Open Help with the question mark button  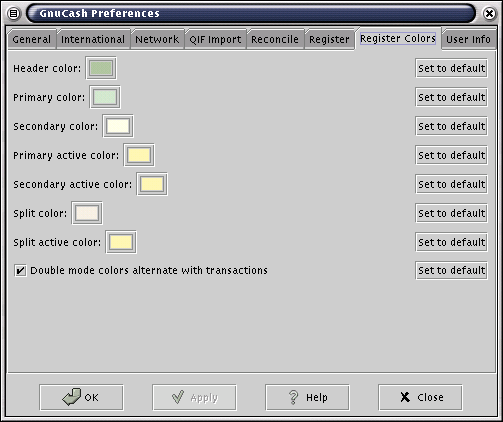[307, 397]
